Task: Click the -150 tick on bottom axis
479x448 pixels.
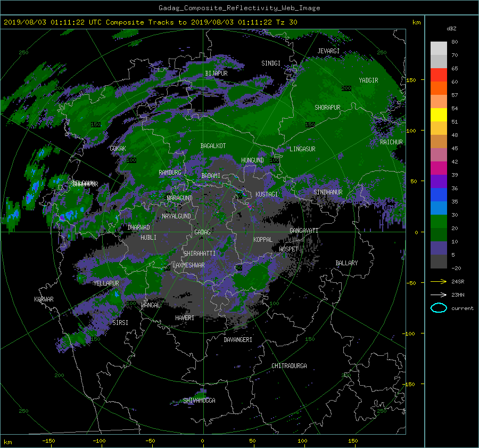Action: [x=48, y=441]
